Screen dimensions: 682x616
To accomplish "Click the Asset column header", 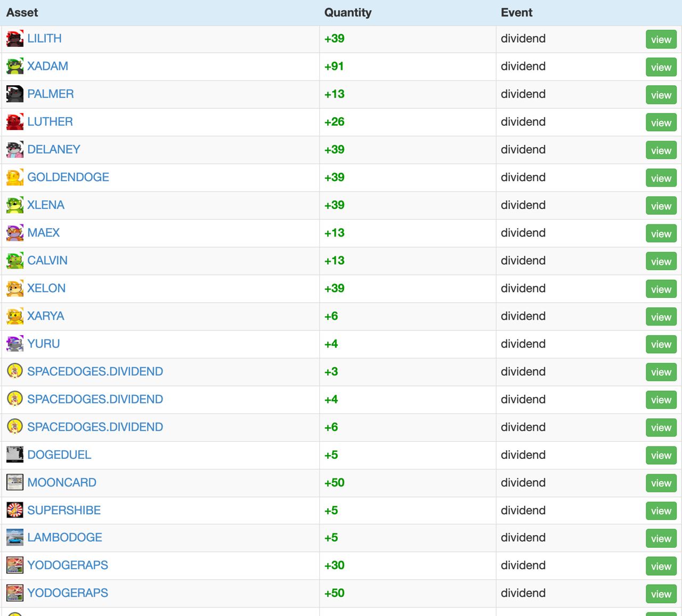I will click(x=22, y=12).
